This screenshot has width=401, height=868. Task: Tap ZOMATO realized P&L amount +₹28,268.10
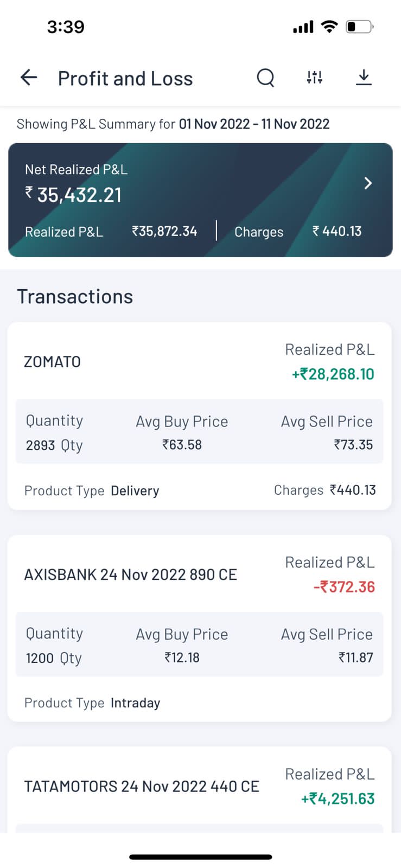tap(333, 374)
